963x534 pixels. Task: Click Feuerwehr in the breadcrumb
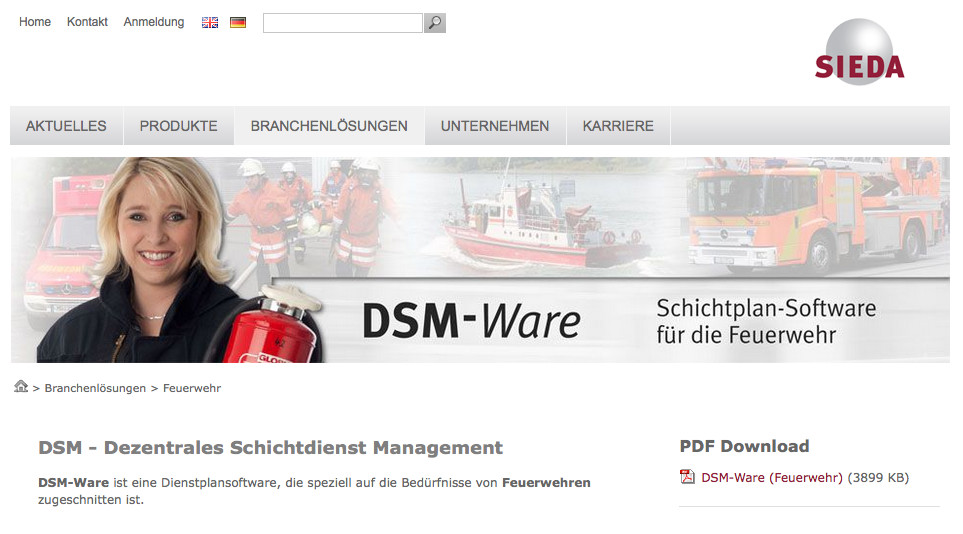[x=192, y=388]
